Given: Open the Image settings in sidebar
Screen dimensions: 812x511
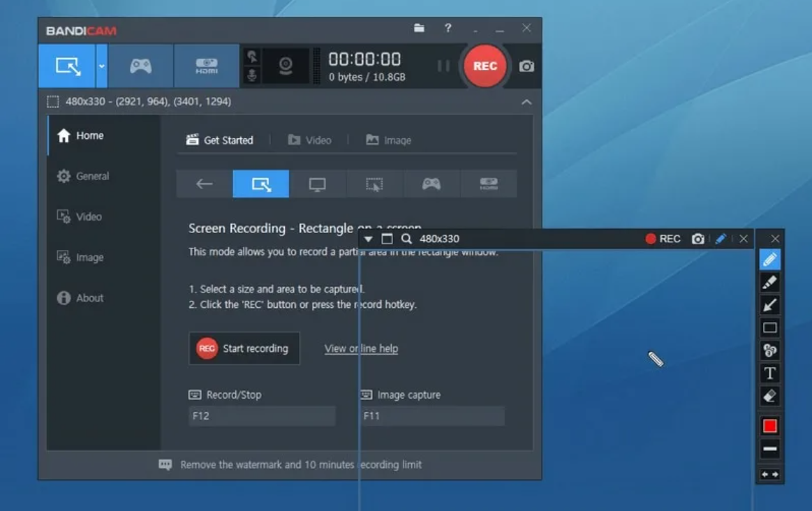Looking at the screenshot, I should [103, 258].
